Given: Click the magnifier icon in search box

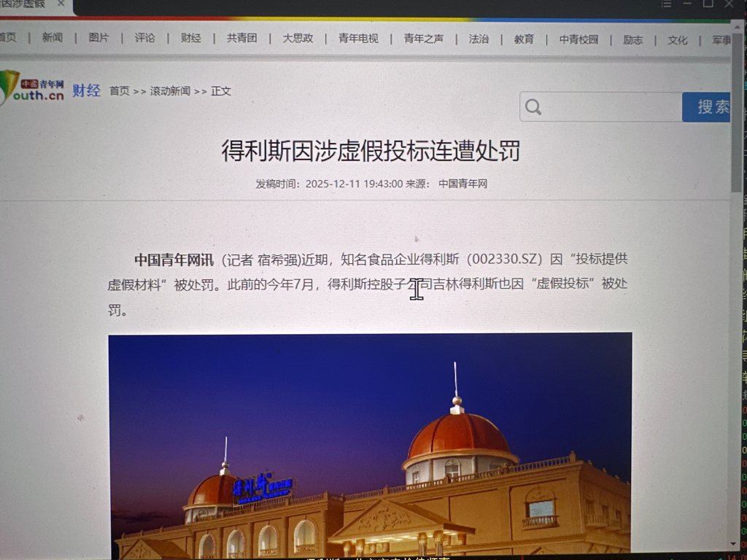Looking at the screenshot, I should click(x=533, y=107).
